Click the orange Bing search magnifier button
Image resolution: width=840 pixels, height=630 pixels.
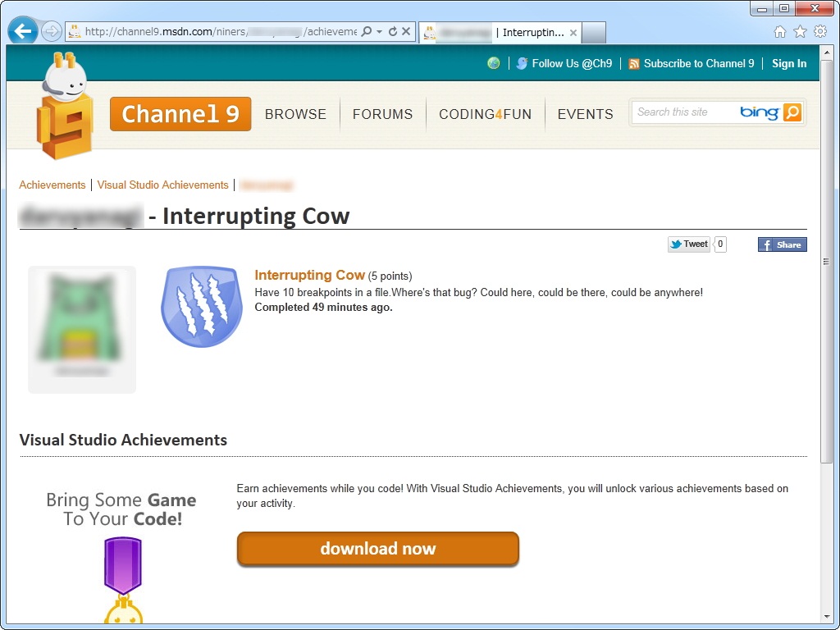(792, 112)
